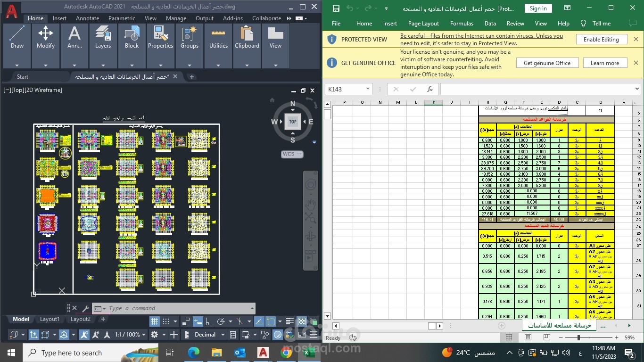This screenshot has width=644, height=362.
Task: Open command line customize wrench icon
Action: (85, 308)
